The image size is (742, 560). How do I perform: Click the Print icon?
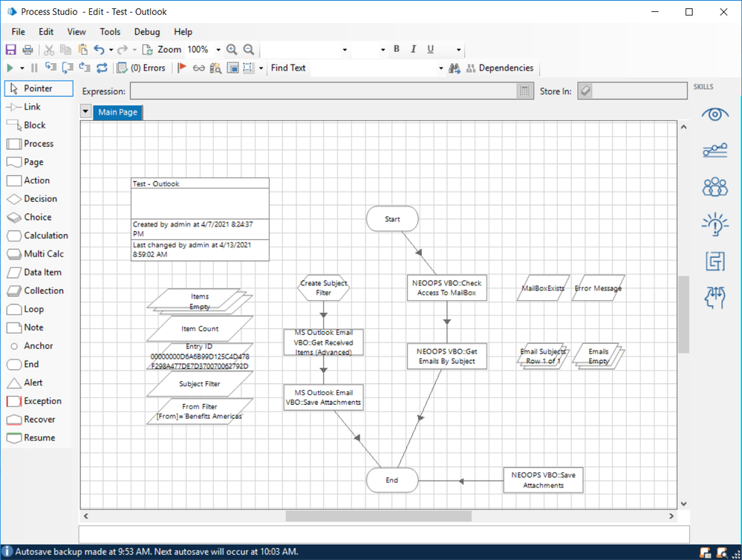[x=27, y=50]
